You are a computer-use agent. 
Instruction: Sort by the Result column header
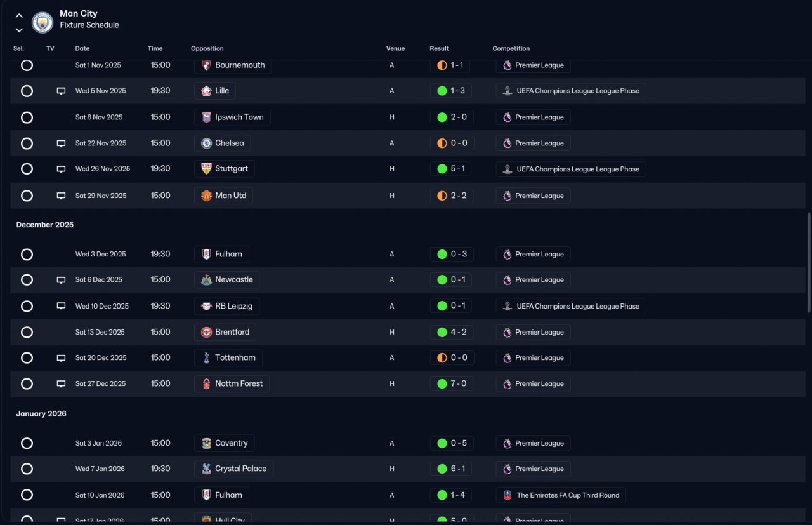click(x=439, y=48)
